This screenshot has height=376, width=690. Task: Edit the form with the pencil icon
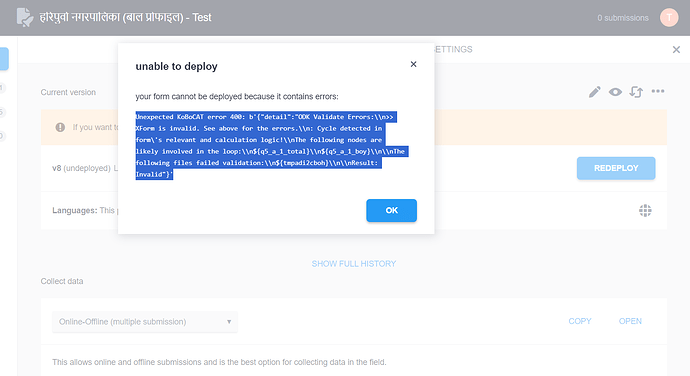coord(595,92)
